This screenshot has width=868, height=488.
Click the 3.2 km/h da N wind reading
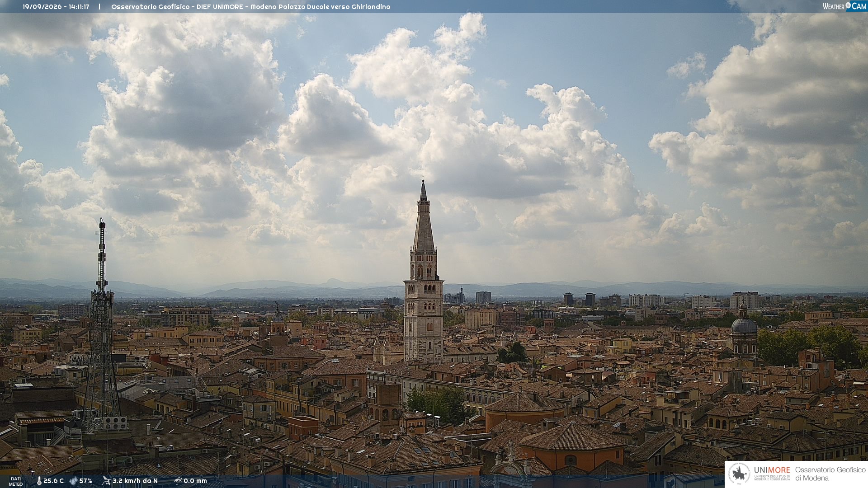pyautogui.click(x=135, y=481)
